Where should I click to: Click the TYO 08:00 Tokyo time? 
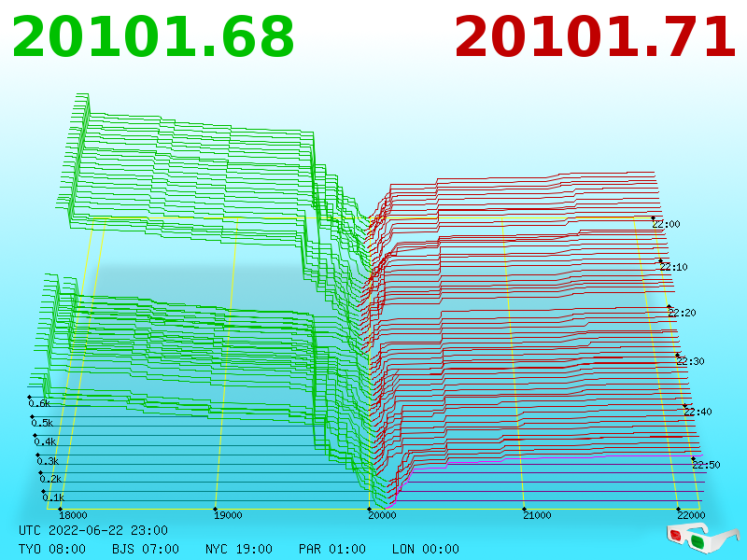point(52,549)
